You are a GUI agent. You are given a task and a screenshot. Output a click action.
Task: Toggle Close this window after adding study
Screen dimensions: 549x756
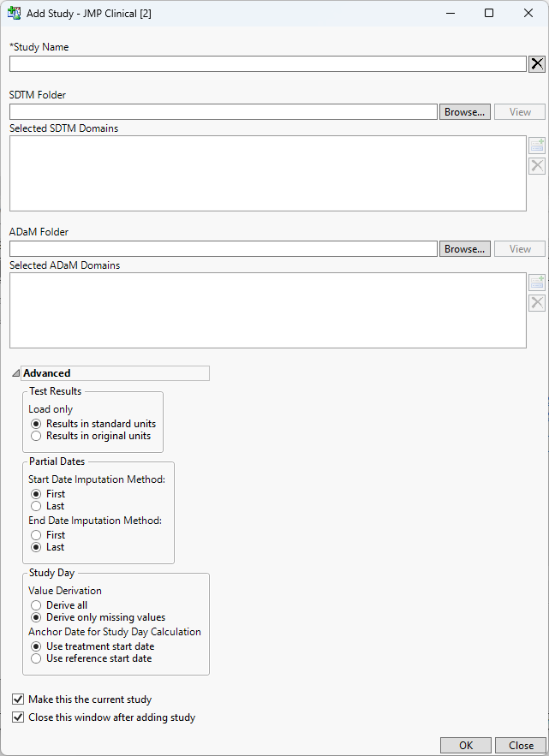point(18,717)
